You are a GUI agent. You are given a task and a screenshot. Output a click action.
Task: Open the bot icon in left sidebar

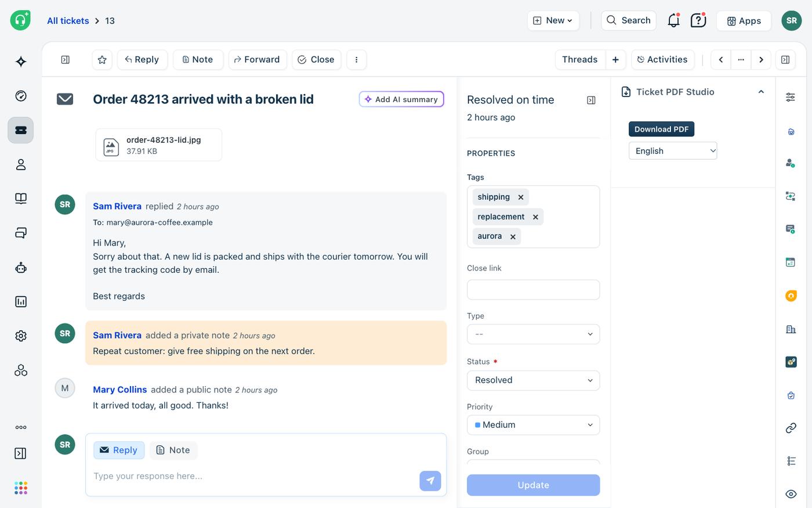(x=21, y=268)
